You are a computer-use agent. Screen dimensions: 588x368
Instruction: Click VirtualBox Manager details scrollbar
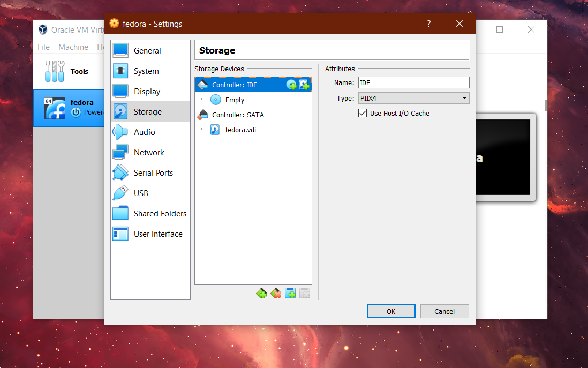point(546,106)
